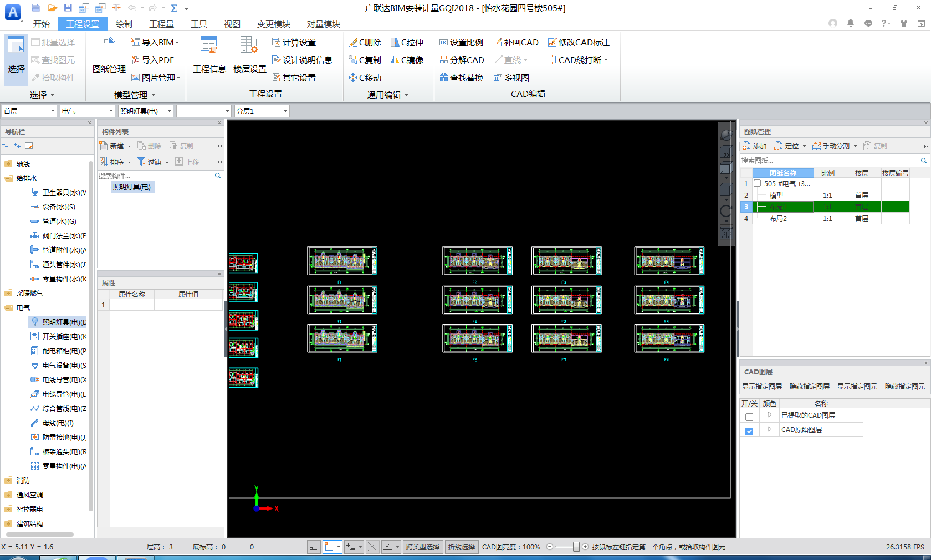Viewport: 931px width, 560px height.
Task: Click 设置比例 set scale
Action: pos(461,42)
